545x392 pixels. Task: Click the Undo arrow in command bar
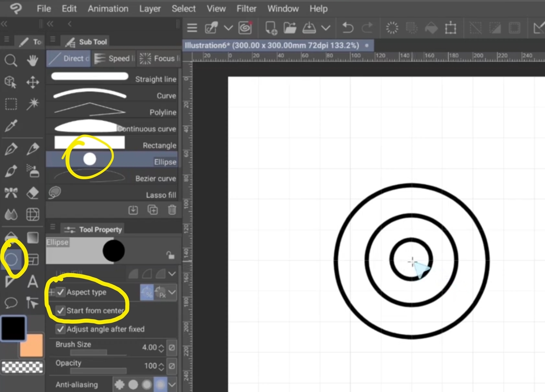point(348,28)
